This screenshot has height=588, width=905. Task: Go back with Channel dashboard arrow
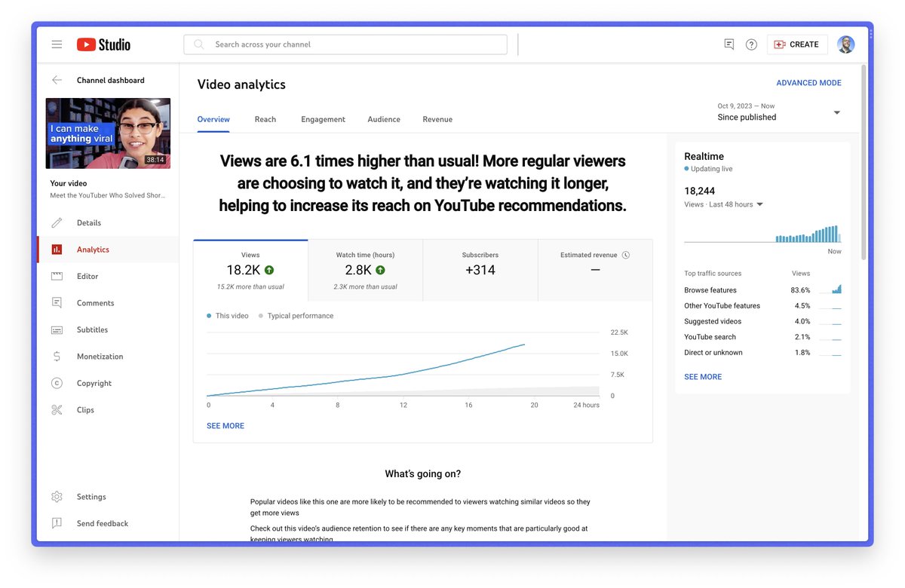pos(57,80)
